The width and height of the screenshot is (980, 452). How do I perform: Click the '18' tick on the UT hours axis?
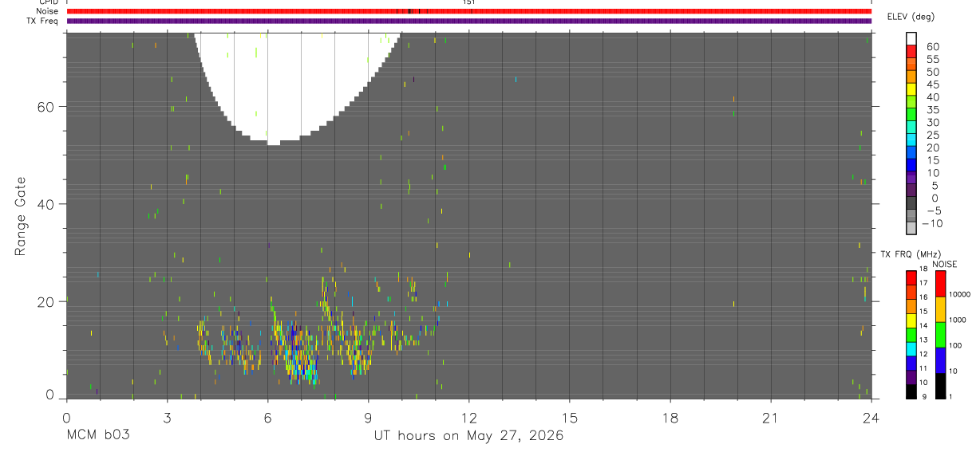point(670,418)
